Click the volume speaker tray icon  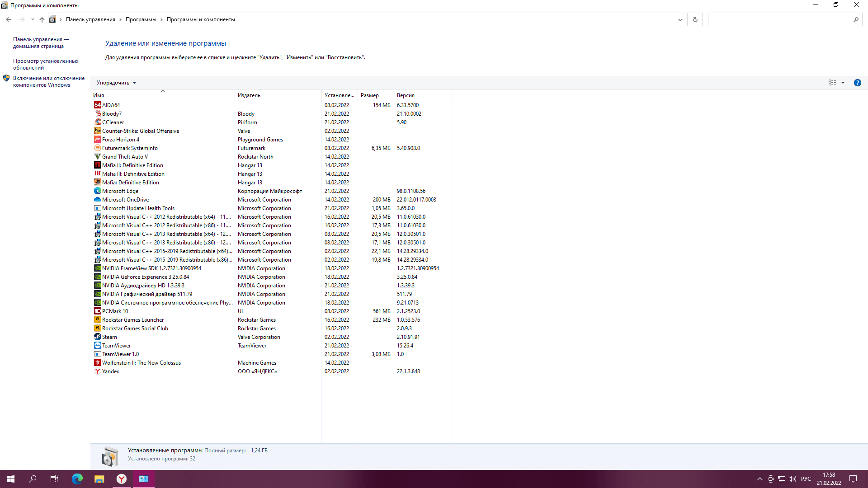(x=792, y=479)
